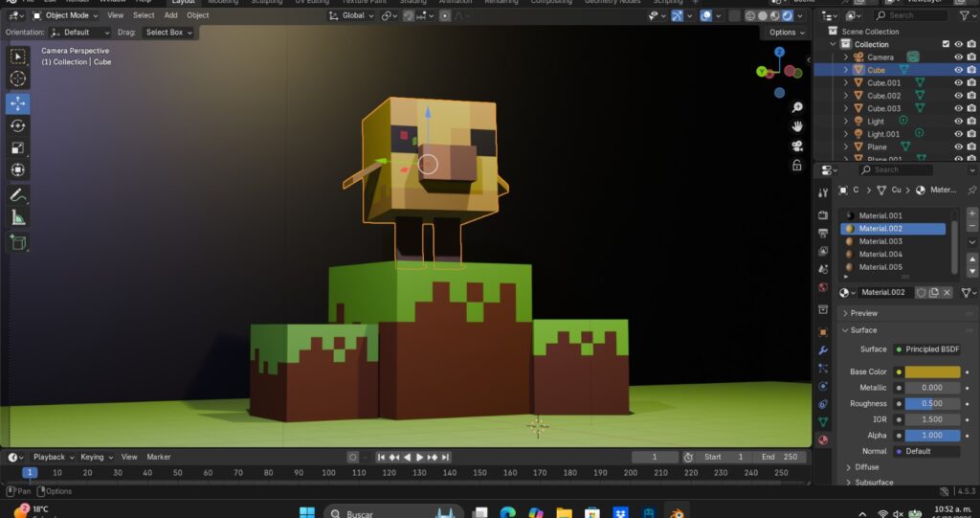
Task: Toggle camera view with the camera gizmo icon
Action: (796, 146)
